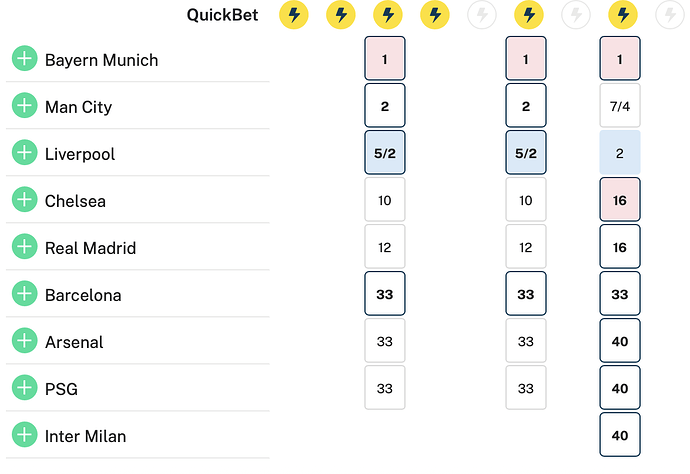Add Chelsea using the plus icon

[25, 199]
